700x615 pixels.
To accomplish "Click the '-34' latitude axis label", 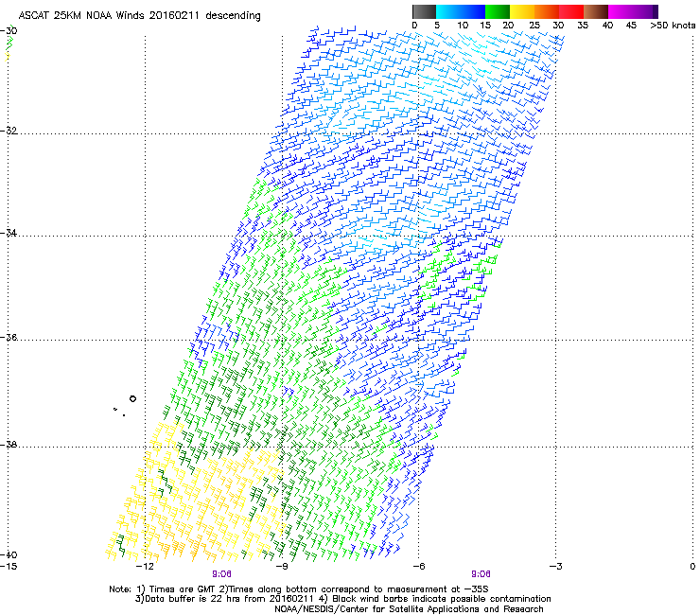I will click(x=9, y=233).
